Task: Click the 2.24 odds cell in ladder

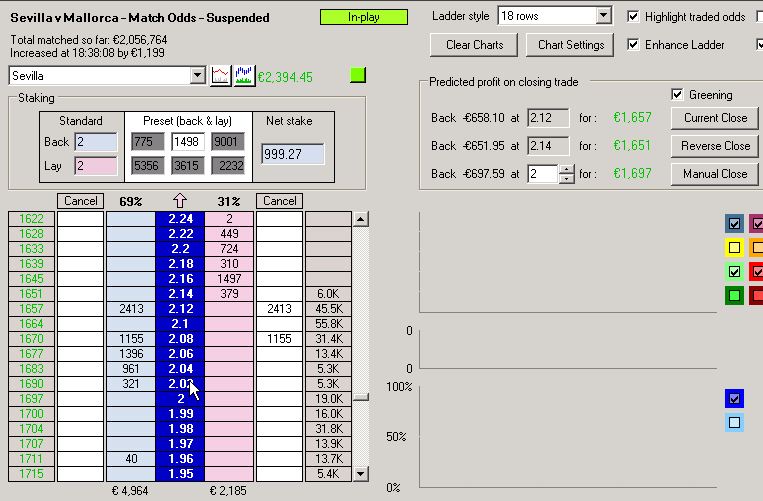Action: click(x=180, y=219)
